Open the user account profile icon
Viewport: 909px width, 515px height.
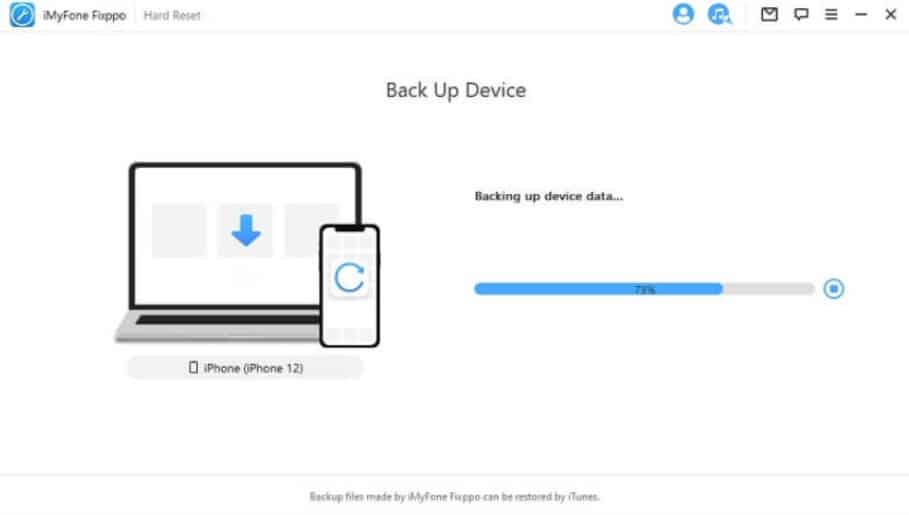coord(683,14)
